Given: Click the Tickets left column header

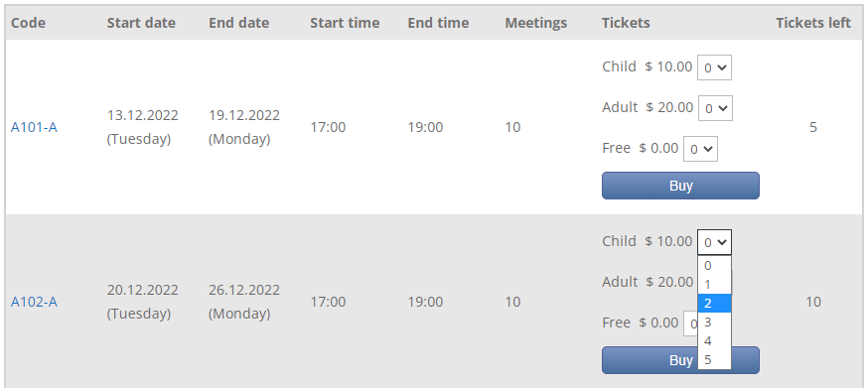Looking at the screenshot, I should (x=813, y=23).
